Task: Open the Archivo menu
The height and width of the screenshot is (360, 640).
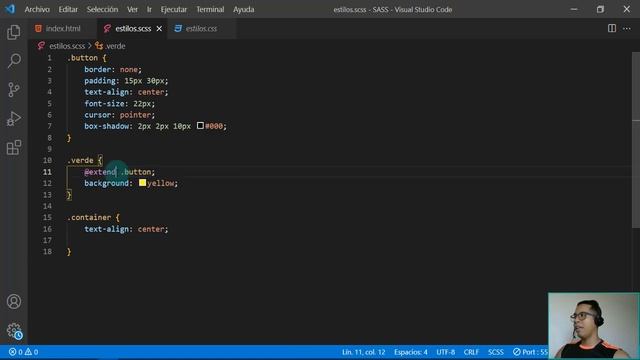Action: point(37,9)
